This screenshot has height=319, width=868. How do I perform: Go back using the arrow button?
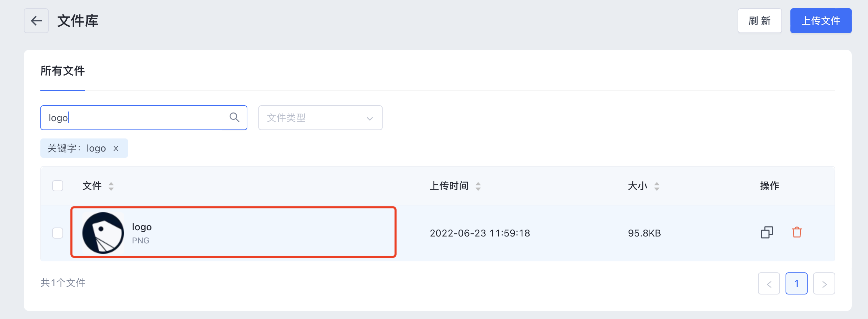coord(36,21)
